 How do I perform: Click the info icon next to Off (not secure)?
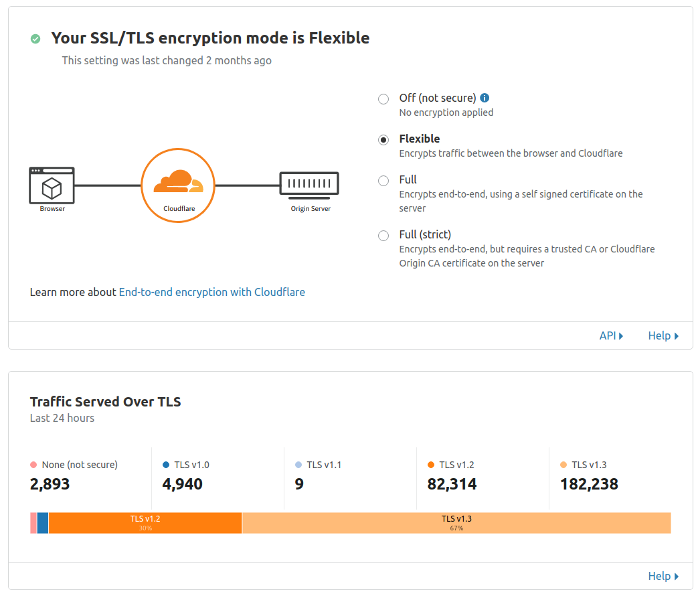485,98
